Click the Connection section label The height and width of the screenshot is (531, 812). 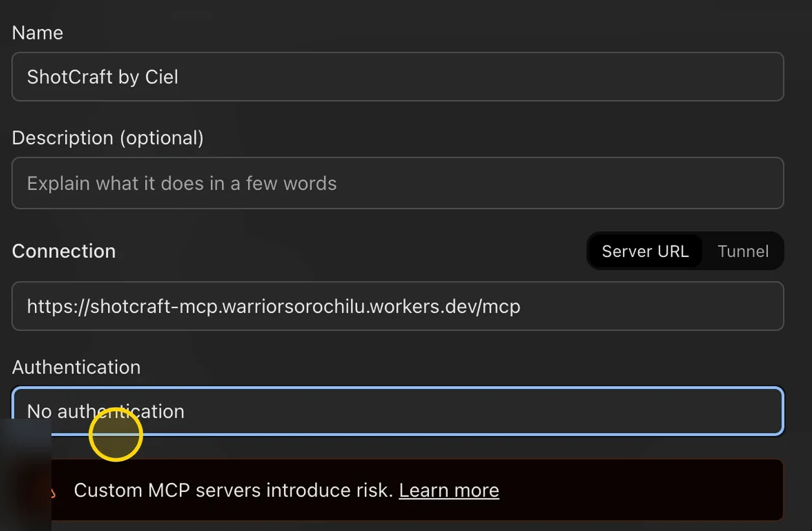click(x=63, y=251)
